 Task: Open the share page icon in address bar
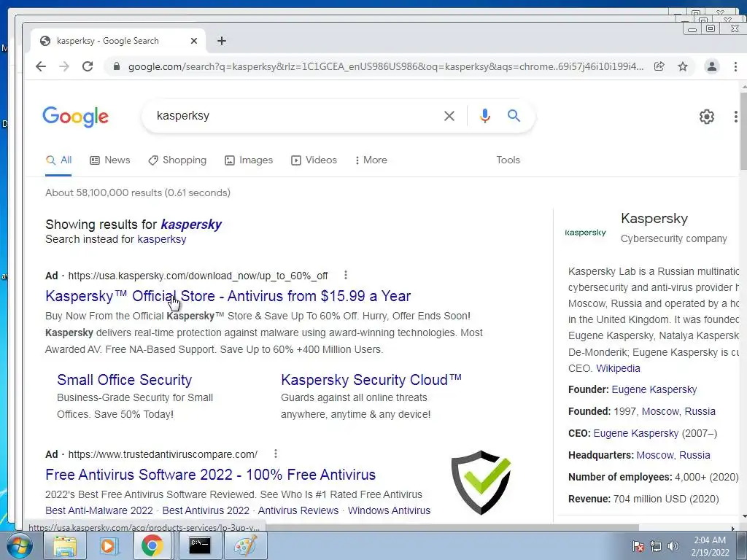coord(659,66)
